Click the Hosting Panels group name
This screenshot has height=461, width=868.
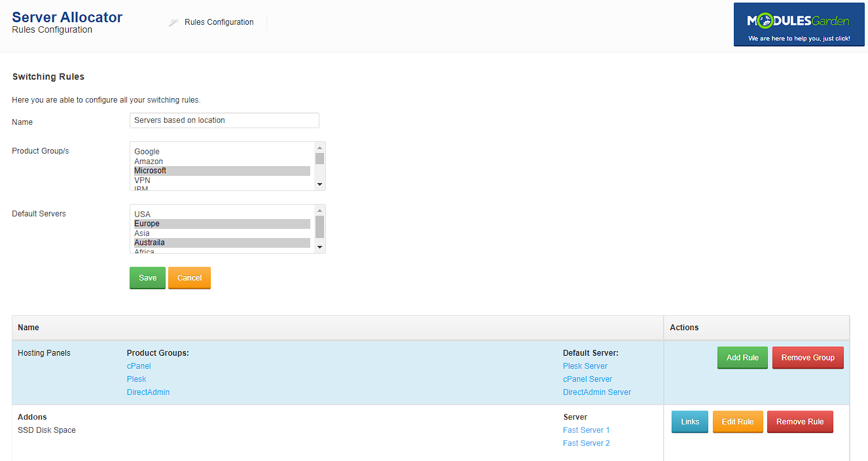44,353
